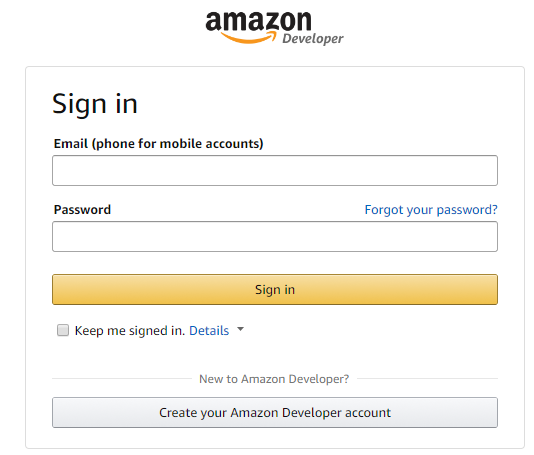
Task: Click the Keep me signed in label text
Action: click(130, 331)
